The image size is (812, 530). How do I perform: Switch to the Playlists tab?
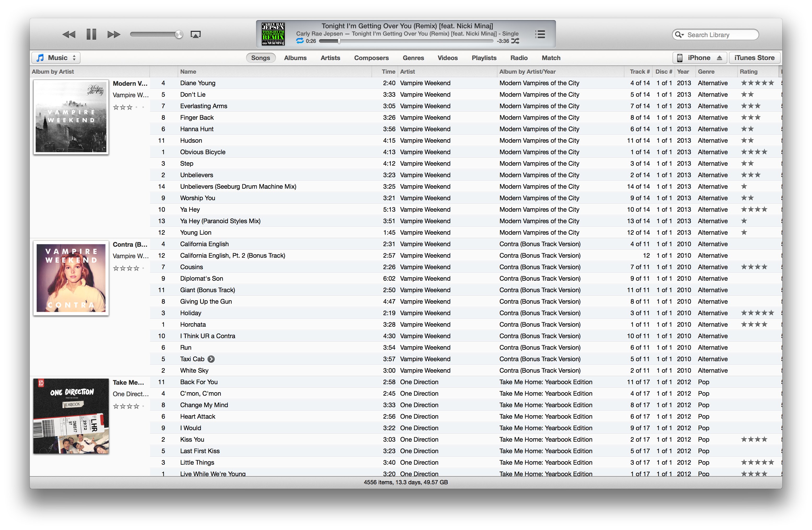484,58
